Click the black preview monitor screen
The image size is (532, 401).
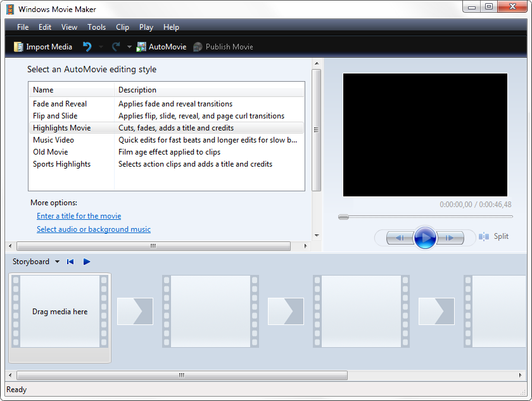point(425,135)
